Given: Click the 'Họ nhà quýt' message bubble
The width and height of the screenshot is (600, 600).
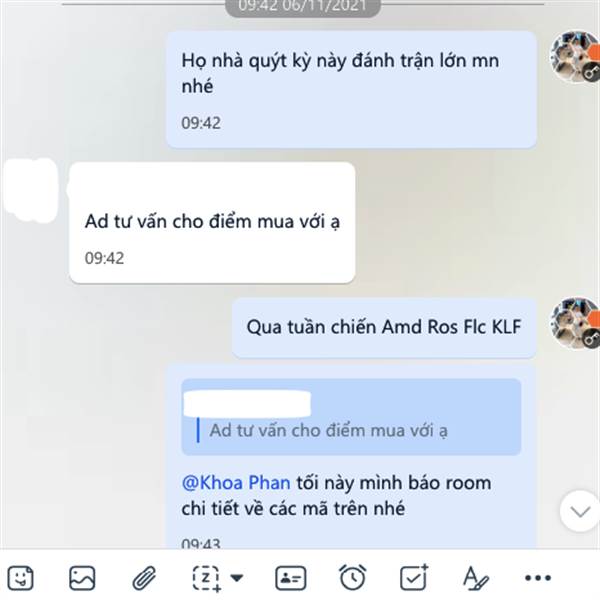Looking at the screenshot, I should pos(351,90).
